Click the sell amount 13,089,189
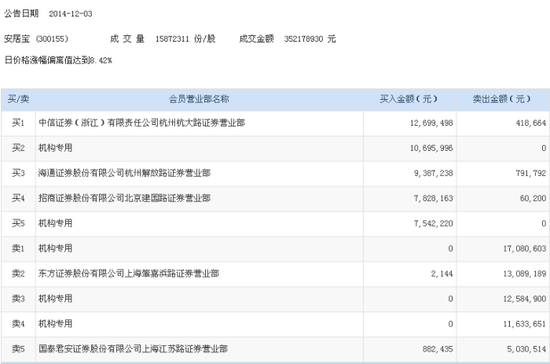 (x=525, y=274)
